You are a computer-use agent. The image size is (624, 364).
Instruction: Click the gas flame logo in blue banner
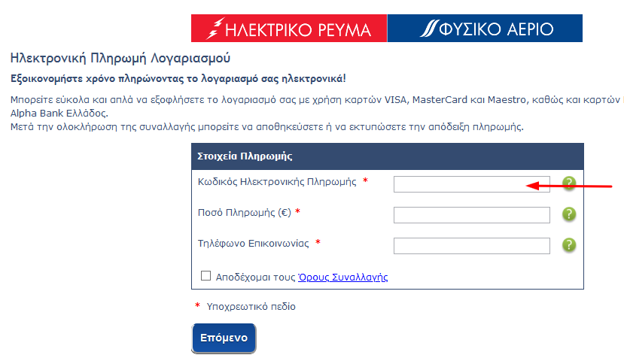click(429, 29)
